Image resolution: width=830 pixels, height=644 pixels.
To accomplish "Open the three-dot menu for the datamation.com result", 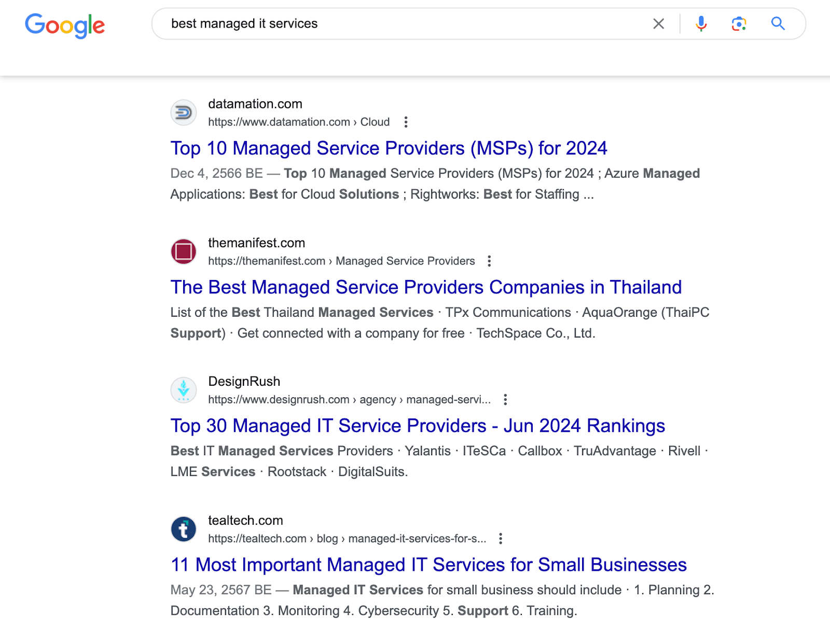I will coord(406,122).
